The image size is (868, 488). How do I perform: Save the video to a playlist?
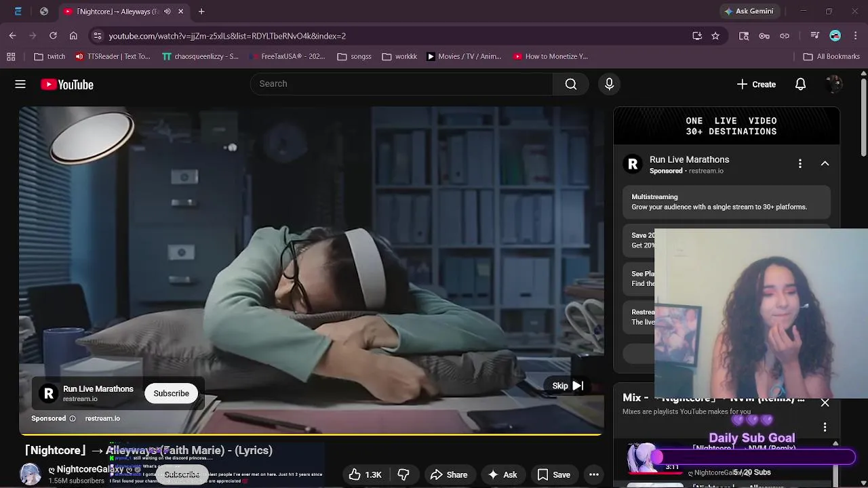[553, 474]
